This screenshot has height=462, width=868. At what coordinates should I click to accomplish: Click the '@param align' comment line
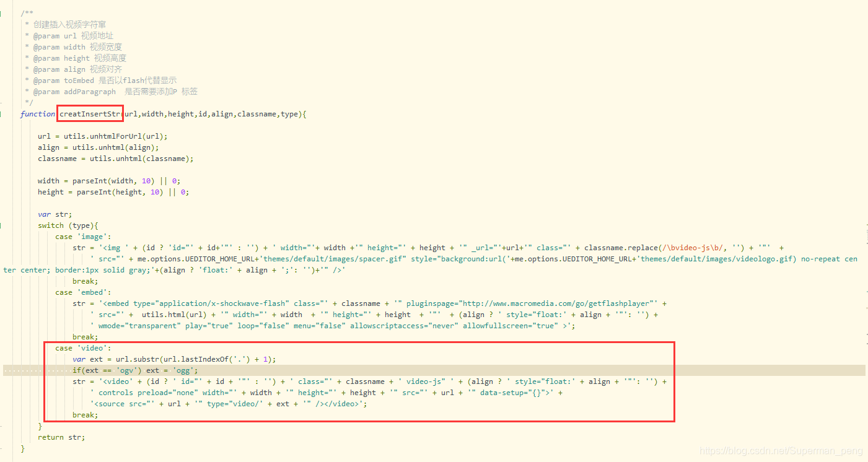73,69
